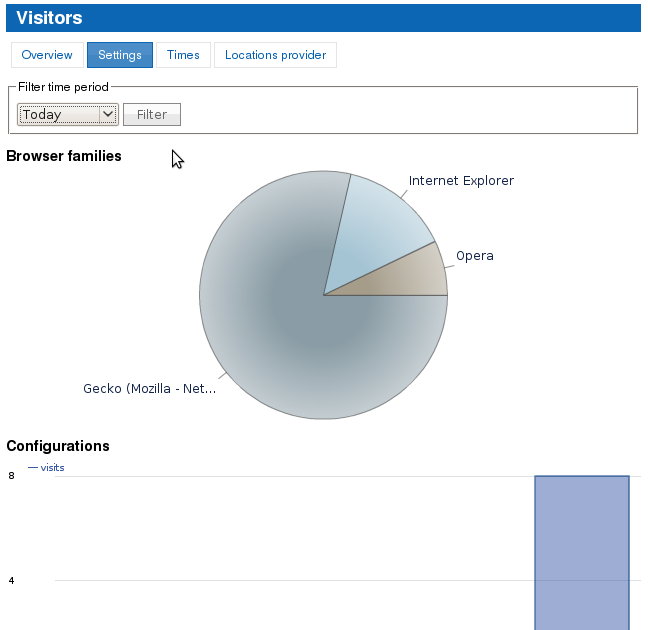Image resolution: width=648 pixels, height=630 pixels.
Task: Click the Opera chart label
Action: [x=475, y=256]
